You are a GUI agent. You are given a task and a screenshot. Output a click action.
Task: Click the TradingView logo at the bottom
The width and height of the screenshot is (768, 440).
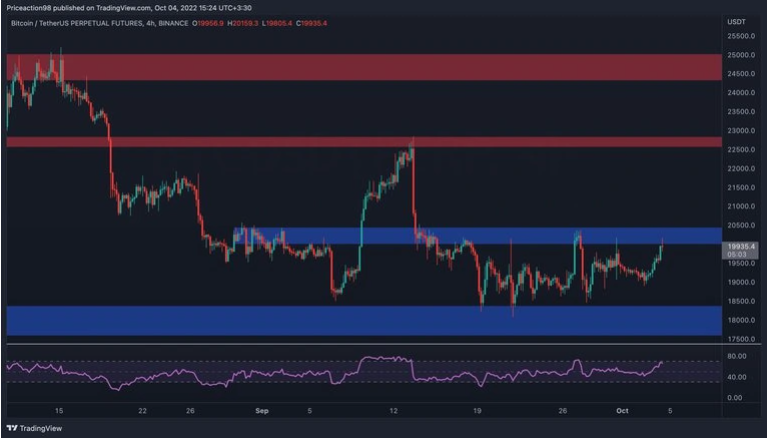click(34, 428)
